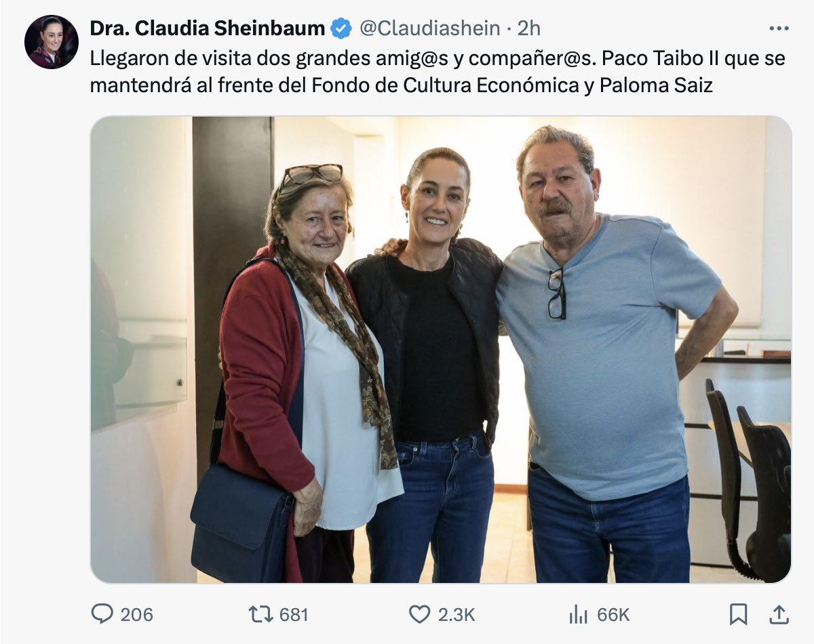Open the @Claudiashein handle link
Viewport: 814px width, 644px height.
[429, 28]
